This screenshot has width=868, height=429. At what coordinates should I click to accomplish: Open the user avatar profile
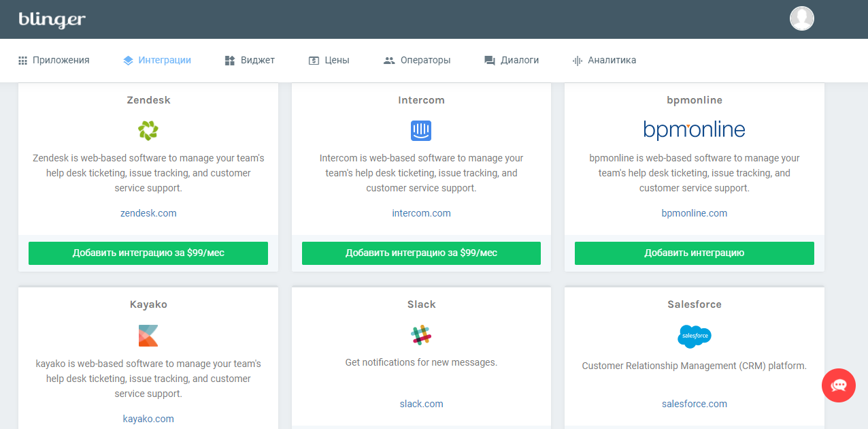[x=802, y=18]
